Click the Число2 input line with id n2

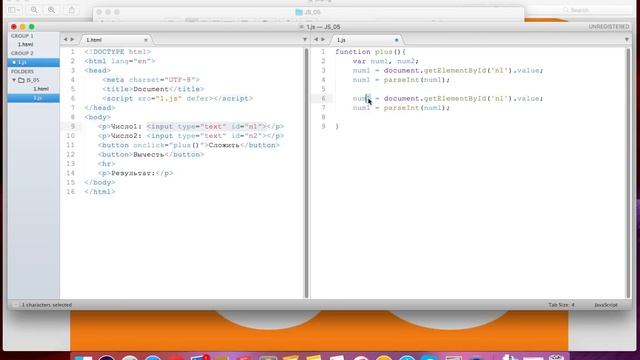pyautogui.click(x=191, y=136)
